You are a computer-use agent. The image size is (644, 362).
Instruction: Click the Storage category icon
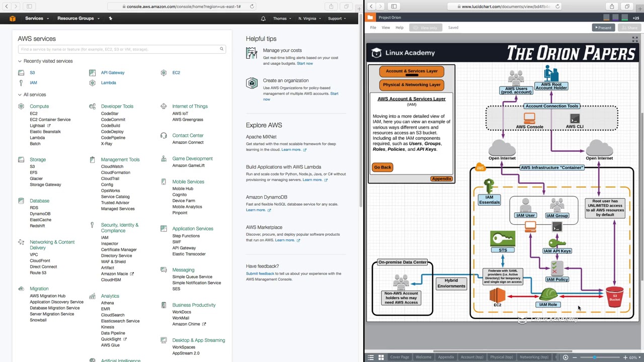point(21,159)
